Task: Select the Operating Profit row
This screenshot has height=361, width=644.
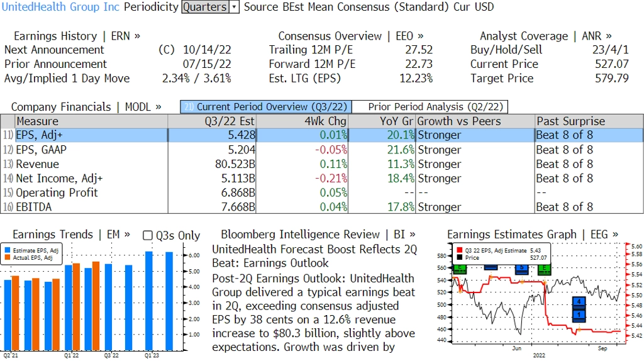Action: point(322,192)
